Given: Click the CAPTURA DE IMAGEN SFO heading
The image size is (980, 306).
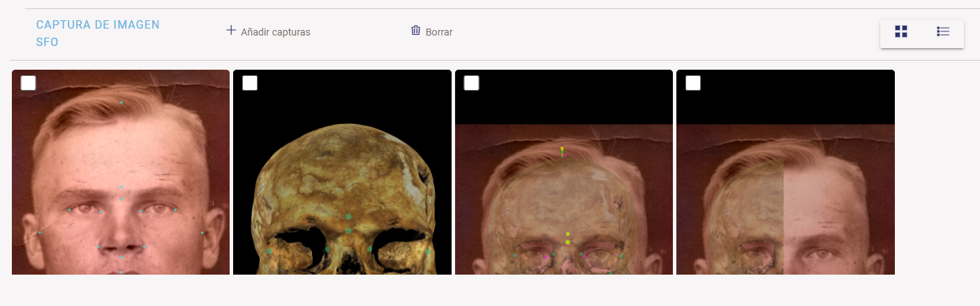Looking at the screenshot, I should tap(98, 33).
